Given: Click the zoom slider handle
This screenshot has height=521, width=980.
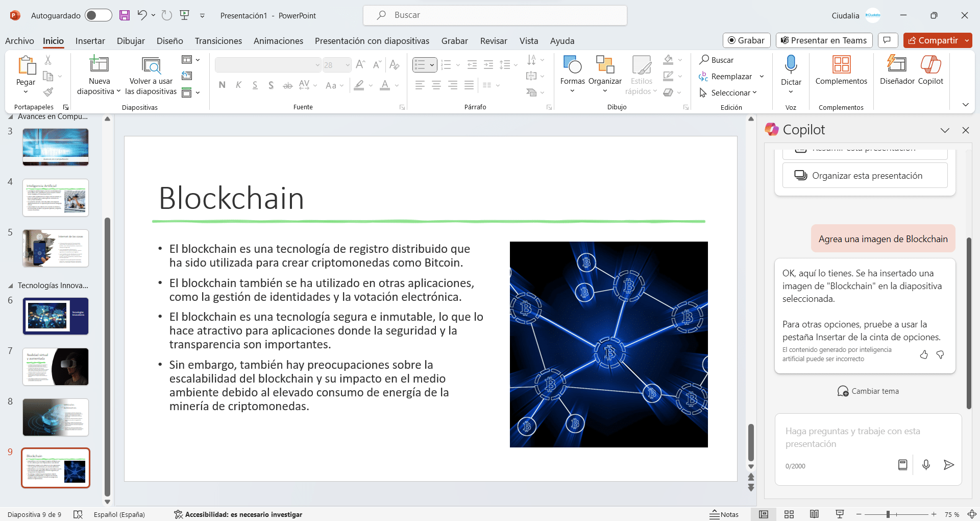Looking at the screenshot, I should click(x=888, y=514).
